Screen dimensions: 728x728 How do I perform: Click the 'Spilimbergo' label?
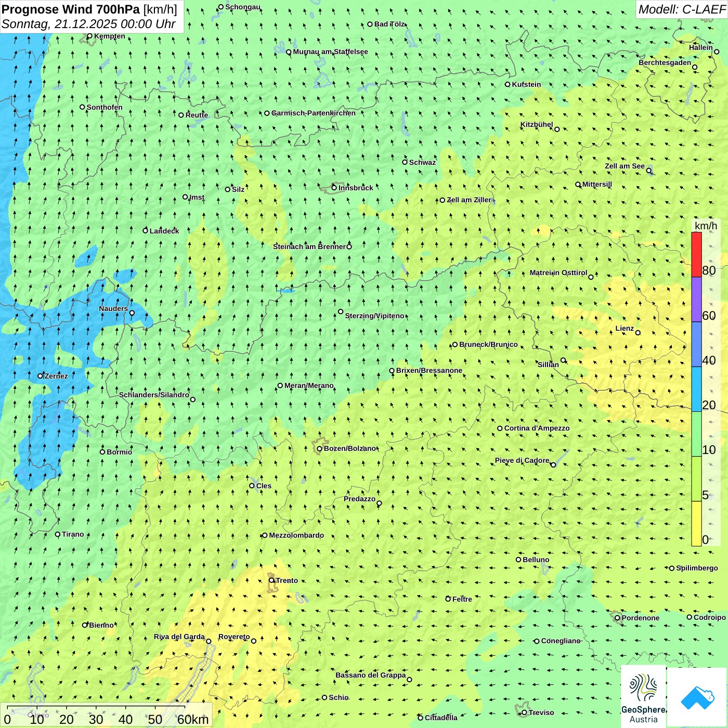coord(697,568)
